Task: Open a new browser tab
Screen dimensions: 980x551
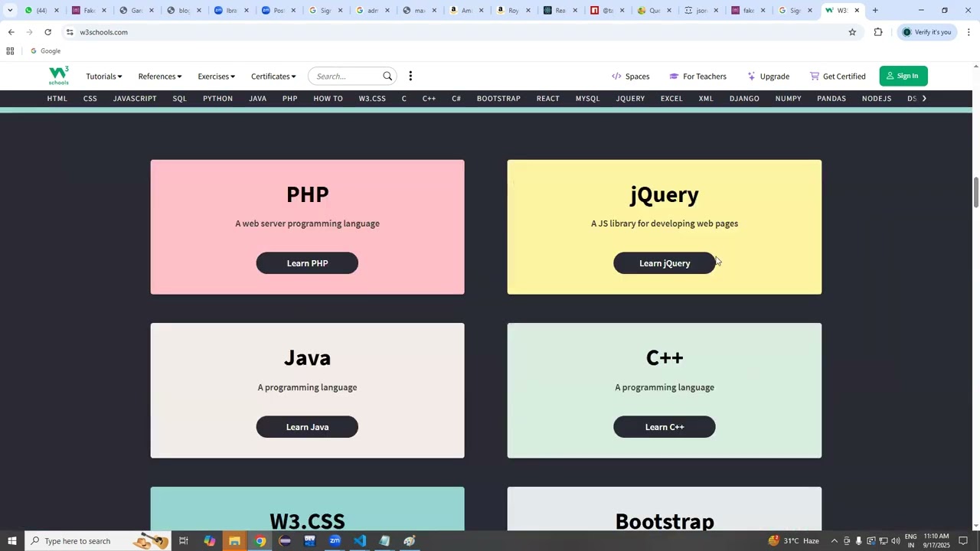Action: (875, 10)
